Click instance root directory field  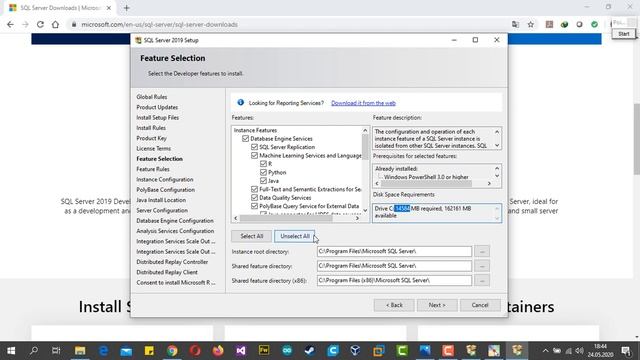(394, 251)
